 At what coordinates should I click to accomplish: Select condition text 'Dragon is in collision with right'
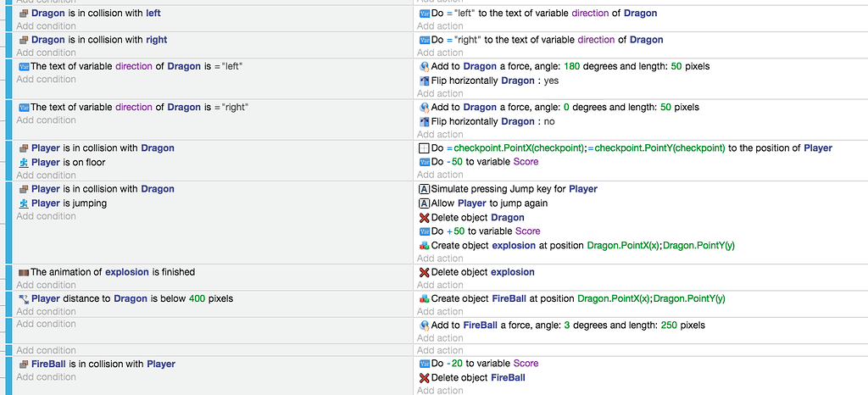click(x=100, y=40)
